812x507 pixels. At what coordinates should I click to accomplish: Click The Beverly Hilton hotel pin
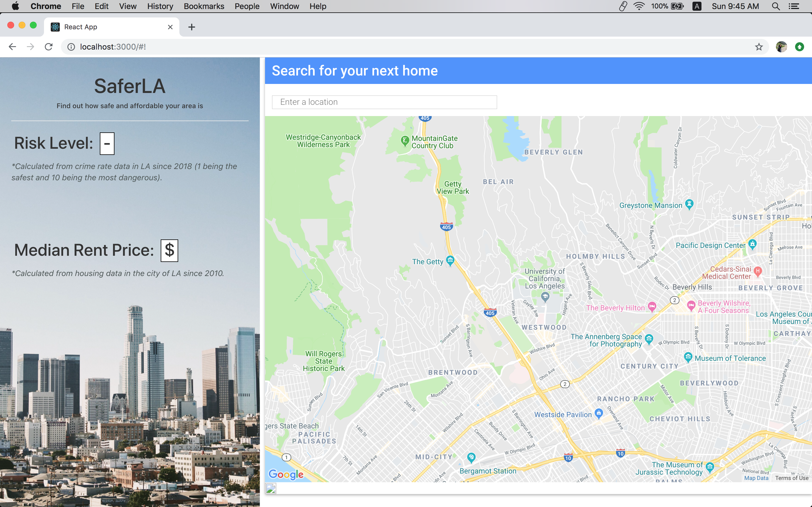coord(652,306)
